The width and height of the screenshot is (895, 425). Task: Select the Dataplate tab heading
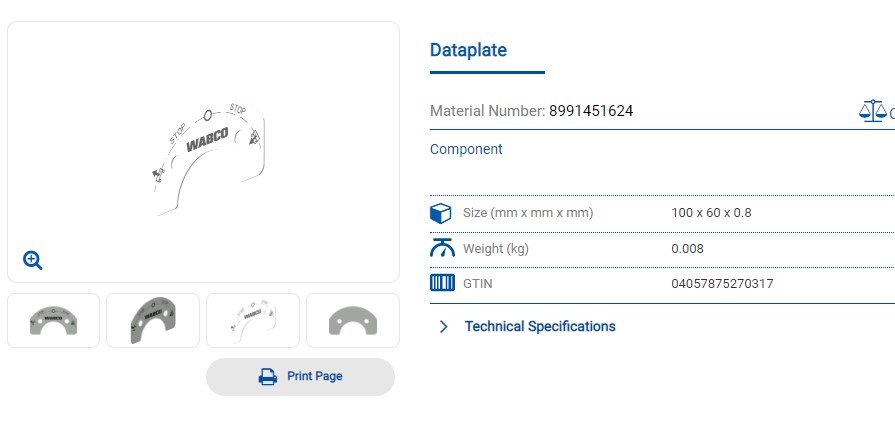tap(468, 50)
